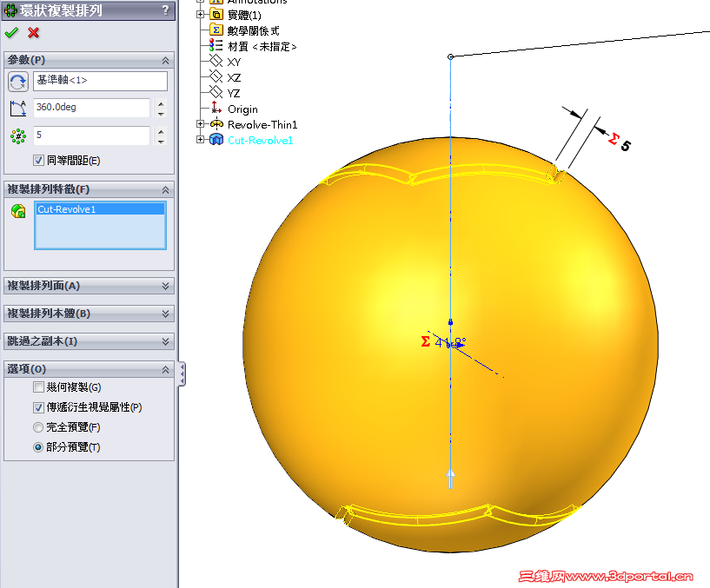Click the instance count field showing 5

coord(91,135)
